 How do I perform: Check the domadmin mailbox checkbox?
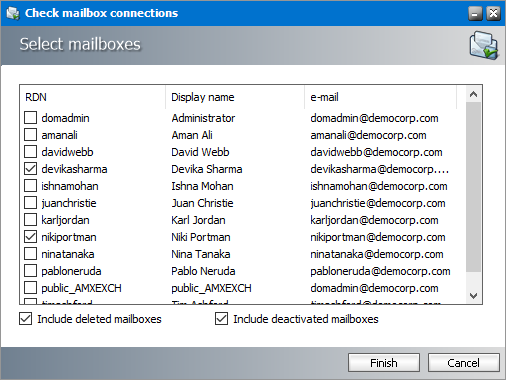point(30,118)
